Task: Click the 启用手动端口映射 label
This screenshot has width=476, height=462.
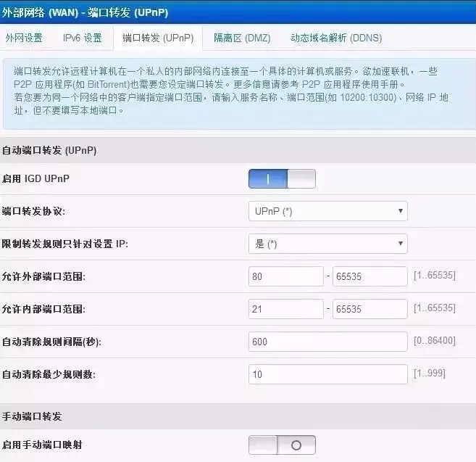Action: coord(42,445)
